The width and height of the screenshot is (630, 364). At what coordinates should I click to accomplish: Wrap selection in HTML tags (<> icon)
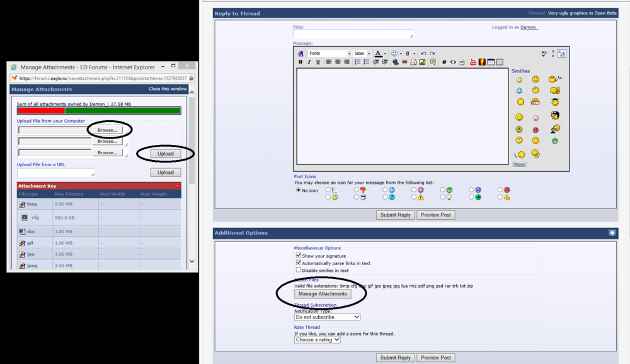(x=453, y=62)
